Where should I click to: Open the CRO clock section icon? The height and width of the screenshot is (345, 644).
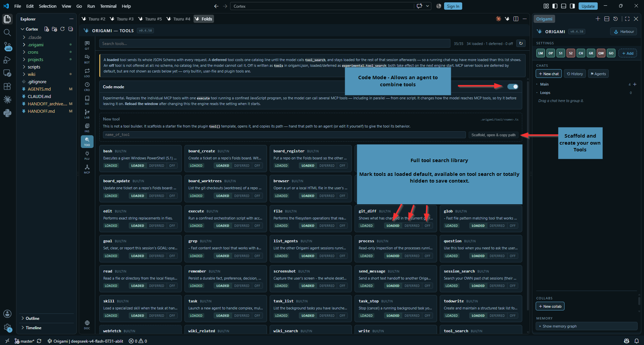pos(87,86)
